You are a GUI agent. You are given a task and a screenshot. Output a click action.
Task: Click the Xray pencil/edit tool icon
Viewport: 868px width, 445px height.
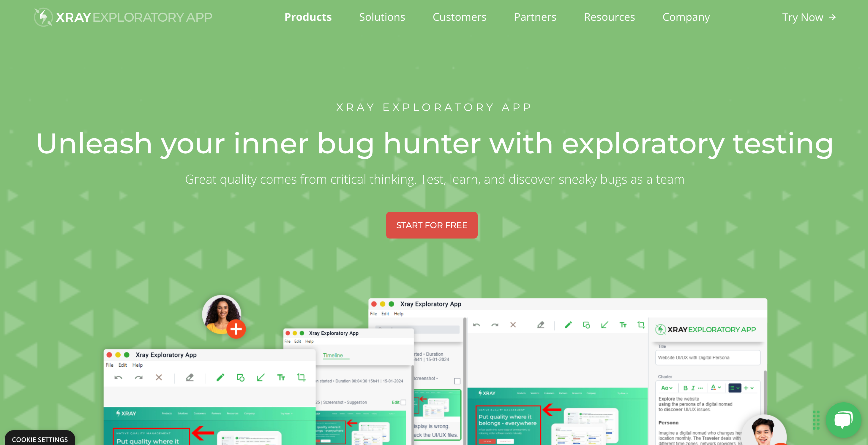220,379
